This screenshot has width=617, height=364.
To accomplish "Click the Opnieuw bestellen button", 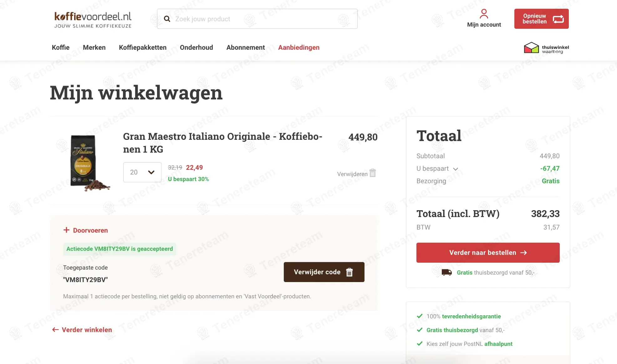I will [x=541, y=19].
